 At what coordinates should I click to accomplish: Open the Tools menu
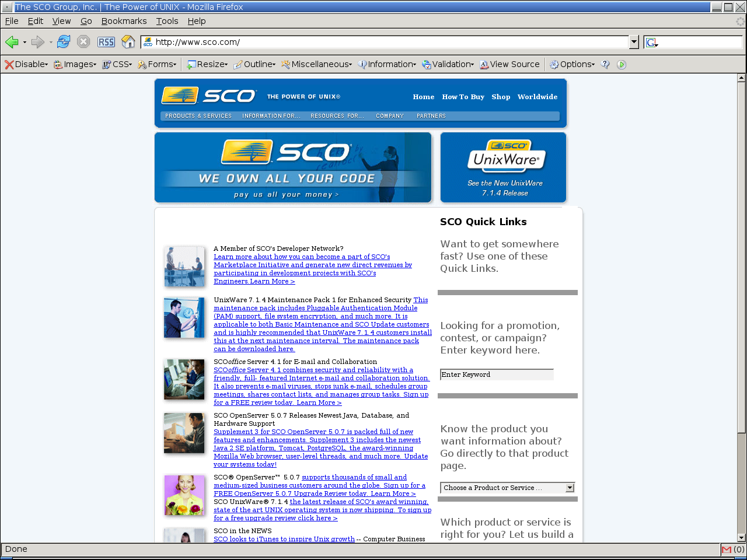pyautogui.click(x=167, y=21)
